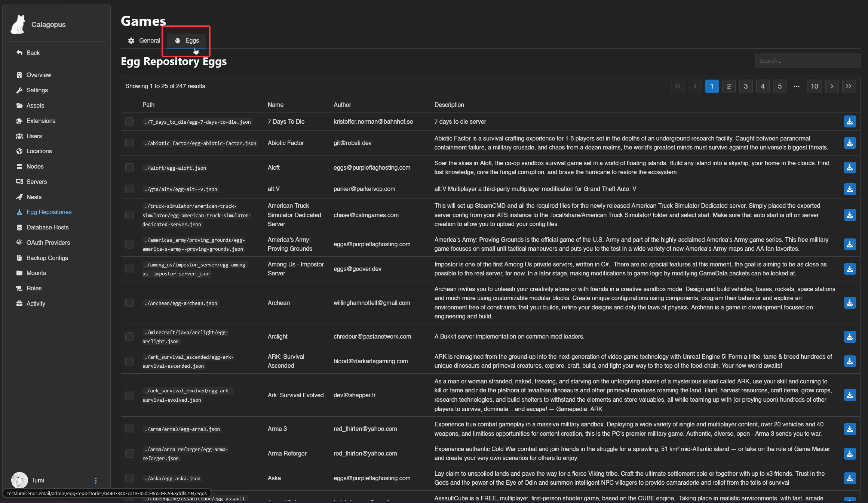Screen dimensions: 868x503
Task: Open the Backup Configs section
Action: point(47,258)
